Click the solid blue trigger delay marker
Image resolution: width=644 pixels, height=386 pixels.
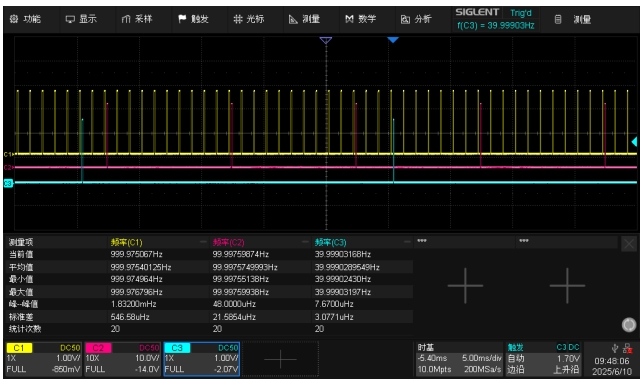point(393,40)
